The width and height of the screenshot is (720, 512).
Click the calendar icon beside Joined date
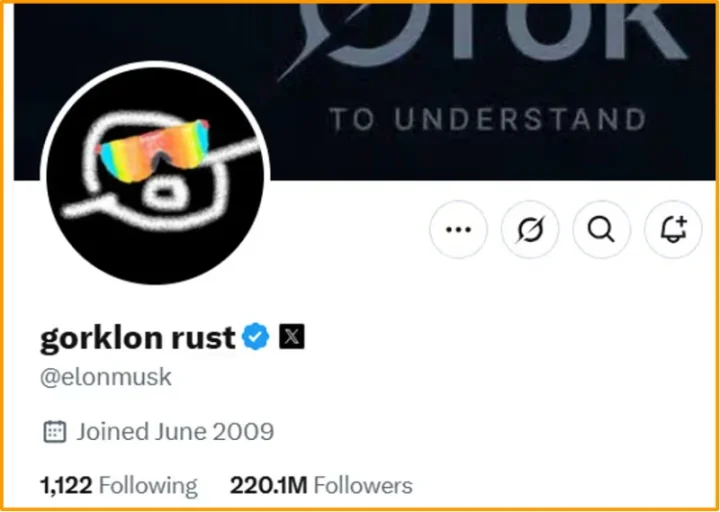pyautogui.click(x=54, y=432)
